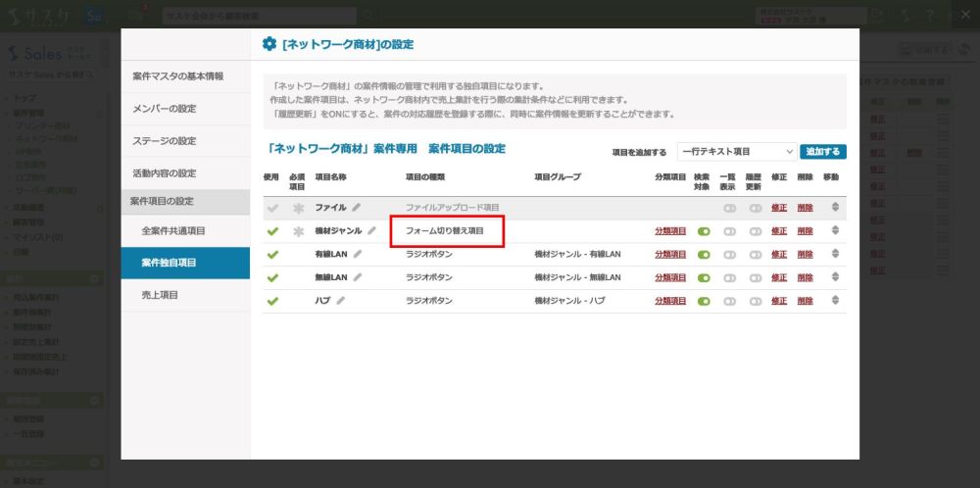Turn on 履歴更新 toggle for ハブ row
Image resolution: width=980 pixels, height=488 pixels.
point(755,301)
